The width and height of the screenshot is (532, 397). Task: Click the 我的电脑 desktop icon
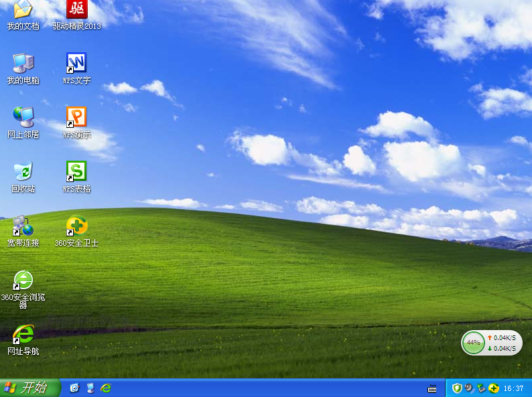click(x=23, y=64)
